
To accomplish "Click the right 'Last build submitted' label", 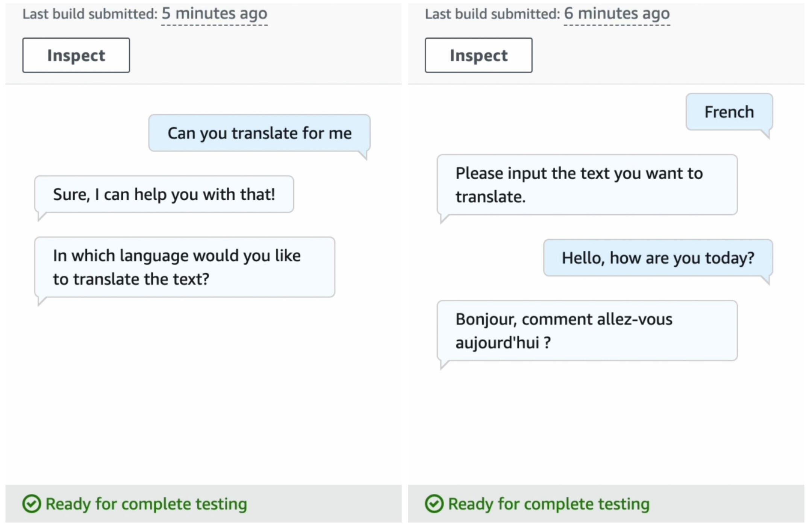I will tap(492, 14).
